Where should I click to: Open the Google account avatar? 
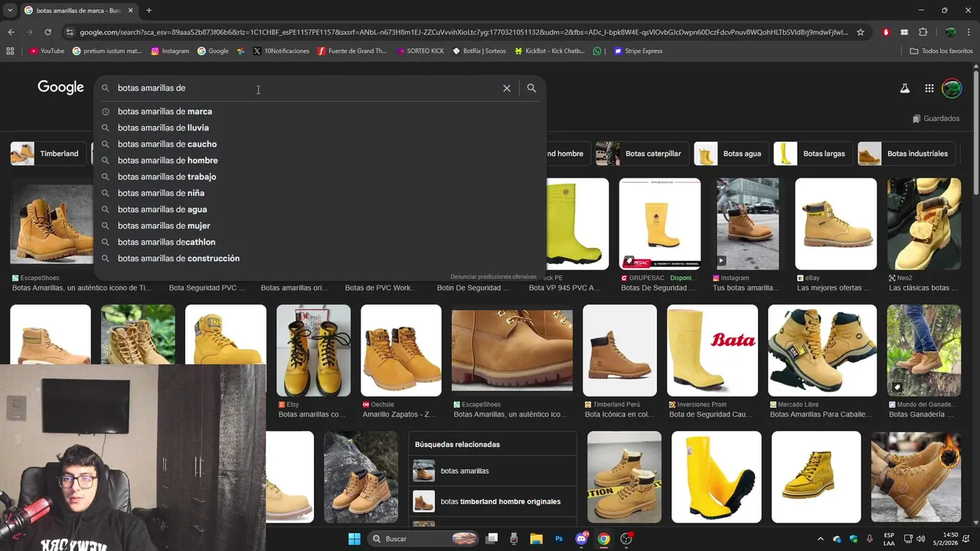click(952, 88)
